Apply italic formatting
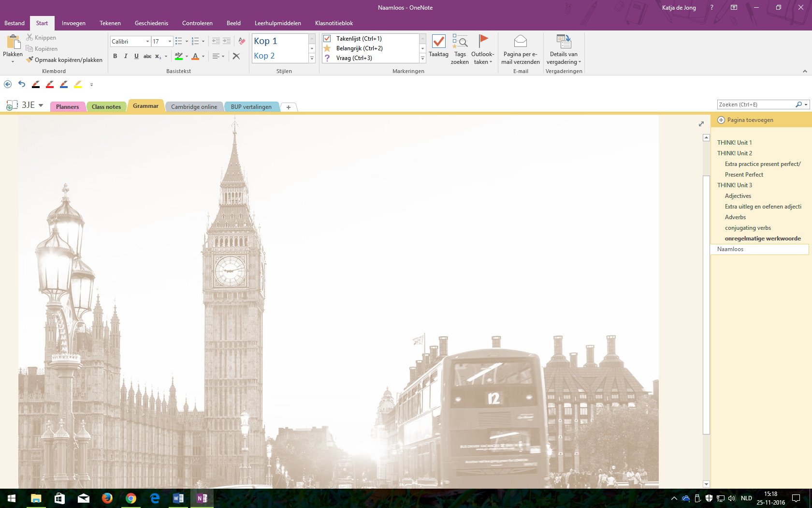The image size is (812, 508). click(126, 57)
